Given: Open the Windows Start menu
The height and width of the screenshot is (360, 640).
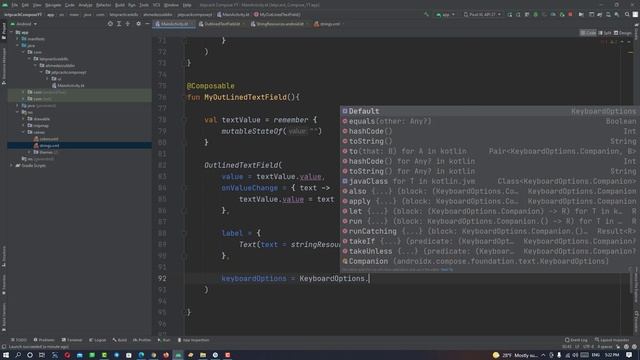Looking at the screenshot, I should 6,355.
